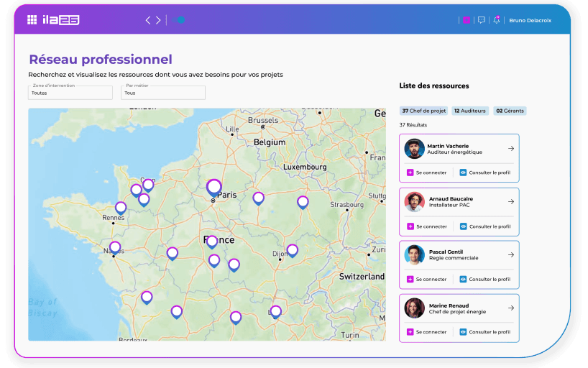Select the map pin west of Strasbourg

(303, 203)
